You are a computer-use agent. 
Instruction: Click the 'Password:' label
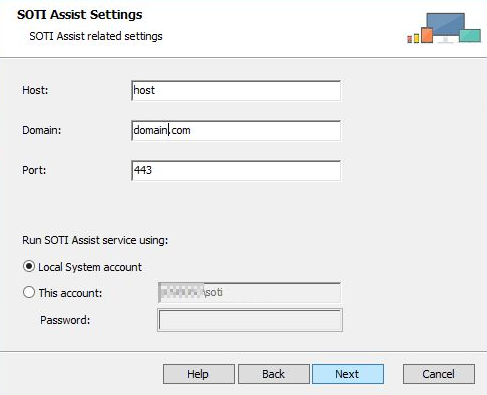[x=65, y=320]
